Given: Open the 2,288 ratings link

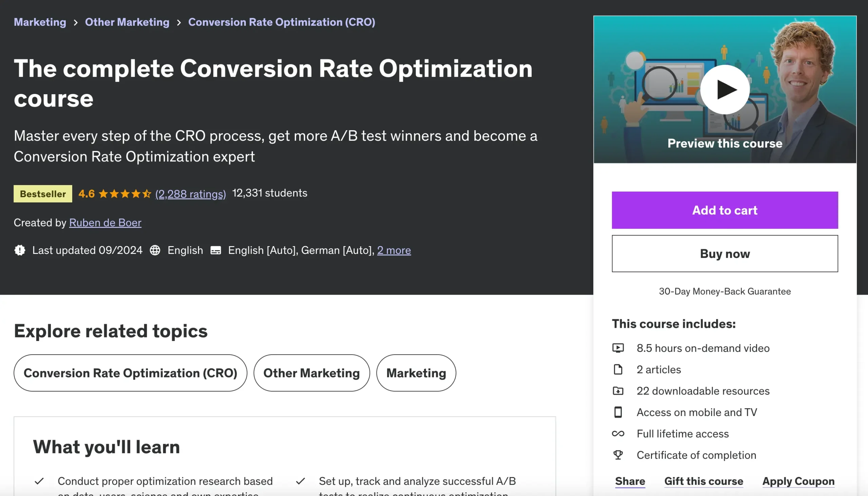Looking at the screenshot, I should coord(191,194).
